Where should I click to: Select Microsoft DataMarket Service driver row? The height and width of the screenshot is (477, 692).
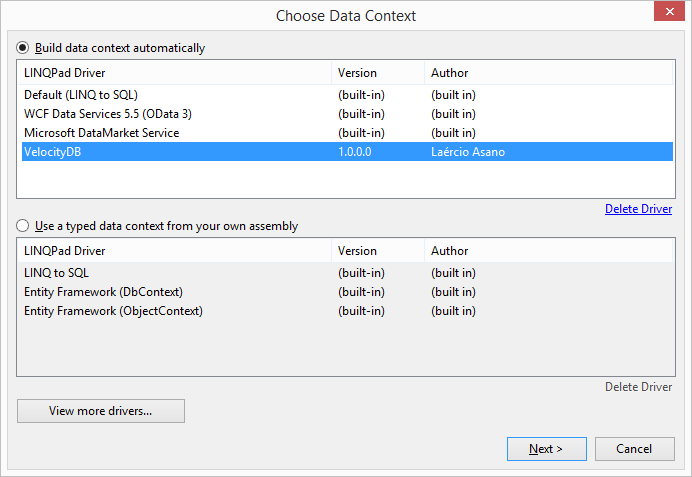[x=347, y=133]
